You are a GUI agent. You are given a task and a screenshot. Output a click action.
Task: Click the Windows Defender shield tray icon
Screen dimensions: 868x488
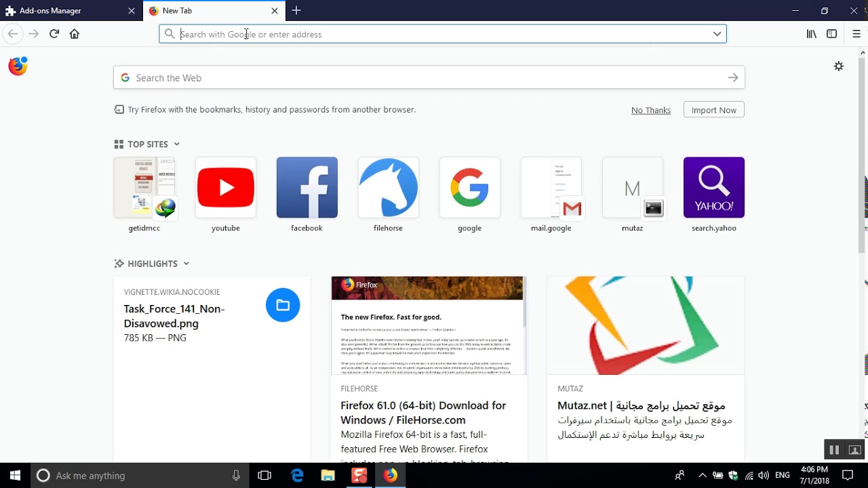[733, 475]
